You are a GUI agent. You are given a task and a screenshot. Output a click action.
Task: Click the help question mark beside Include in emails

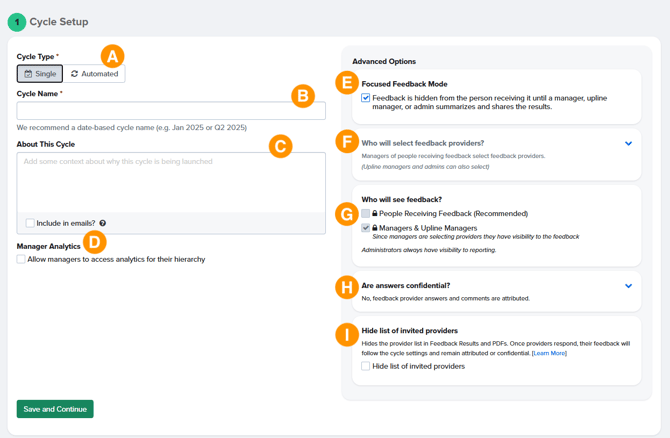click(x=103, y=224)
